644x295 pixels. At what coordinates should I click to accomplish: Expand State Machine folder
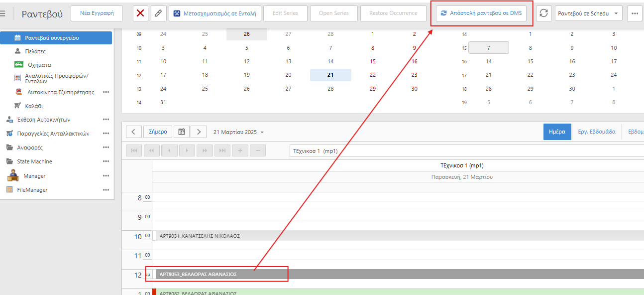pyautogui.click(x=34, y=161)
